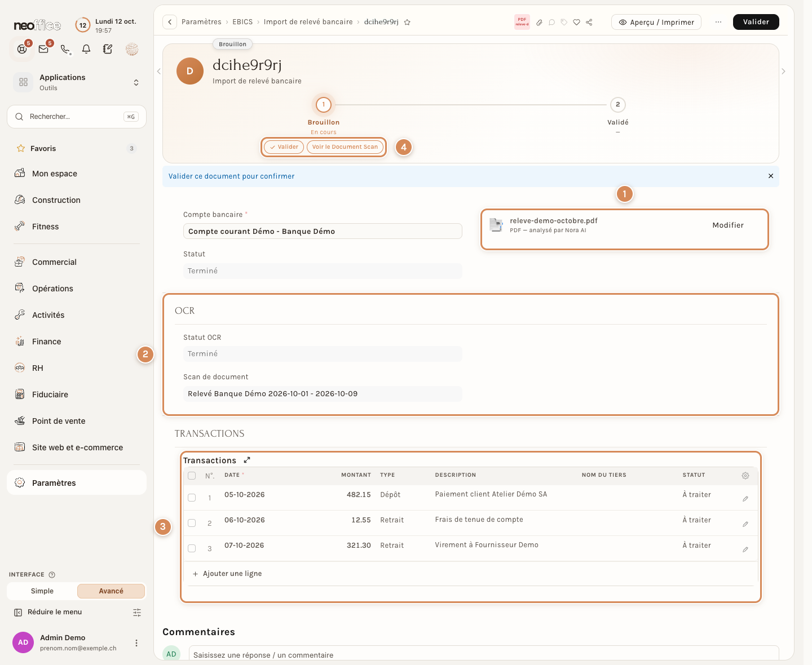Star the dcihe9r9rj breadcrumb as favorite
The height and width of the screenshot is (665, 812).
point(407,22)
